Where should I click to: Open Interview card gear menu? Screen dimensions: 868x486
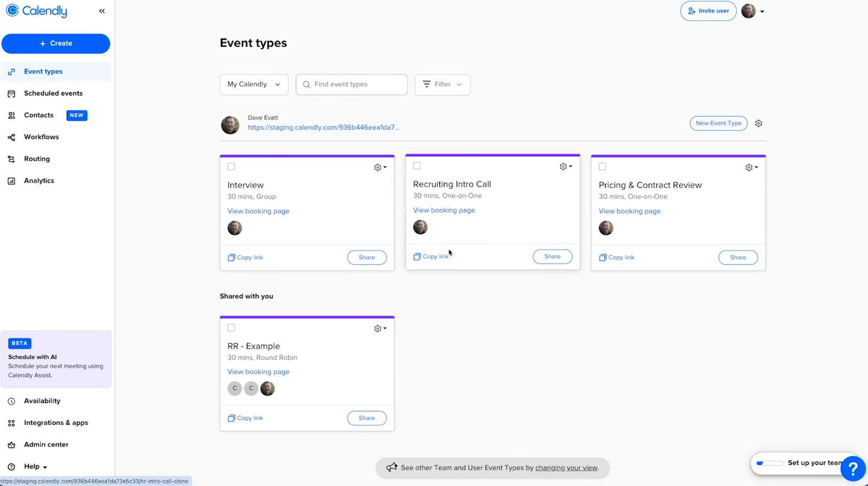[380, 168]
